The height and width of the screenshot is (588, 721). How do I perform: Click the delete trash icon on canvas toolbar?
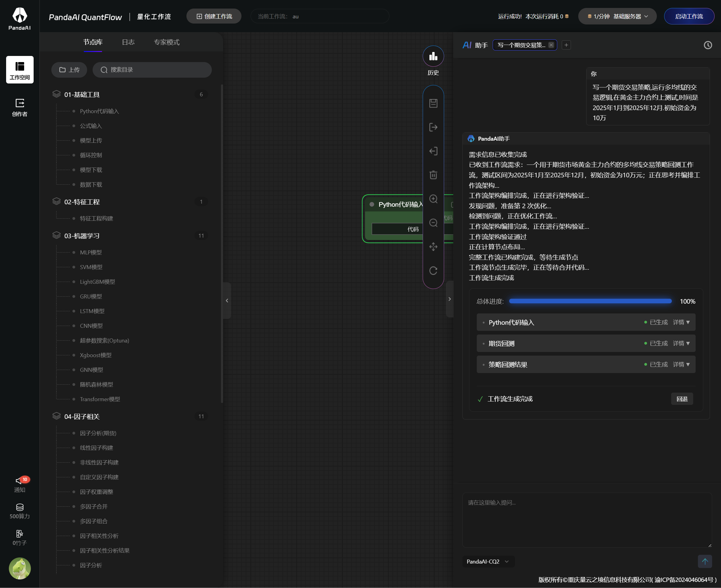433,175
